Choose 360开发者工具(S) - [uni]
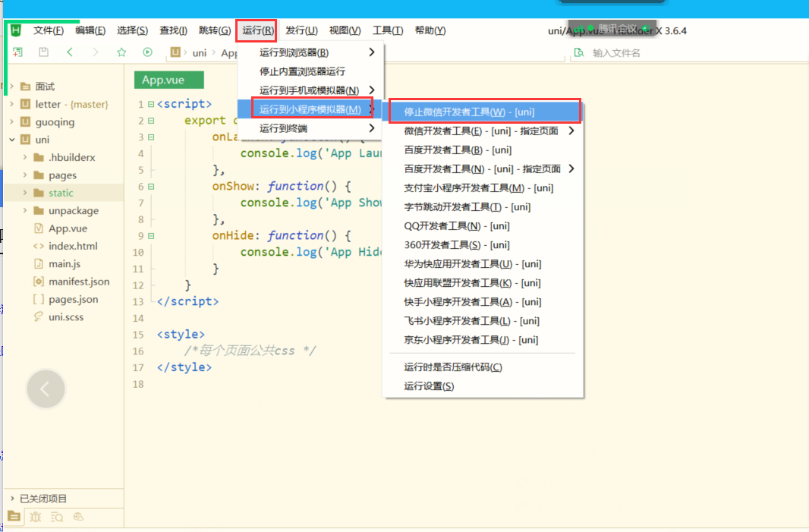This screenshot has height=532, width=809. coord(483,245)
